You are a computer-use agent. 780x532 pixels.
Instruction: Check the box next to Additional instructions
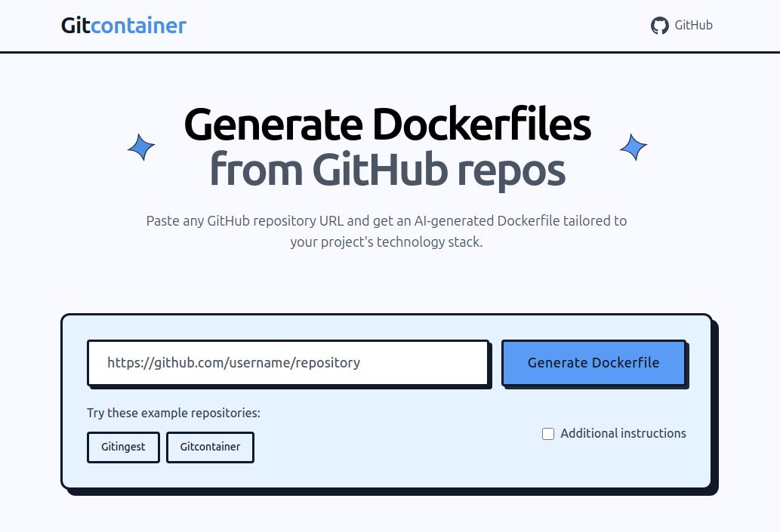547,433
